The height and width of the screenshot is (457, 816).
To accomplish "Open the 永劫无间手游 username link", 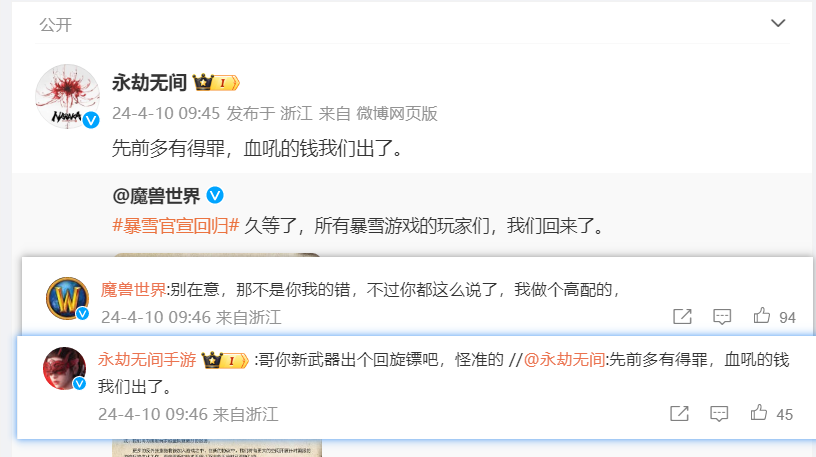I will (147, 360).
